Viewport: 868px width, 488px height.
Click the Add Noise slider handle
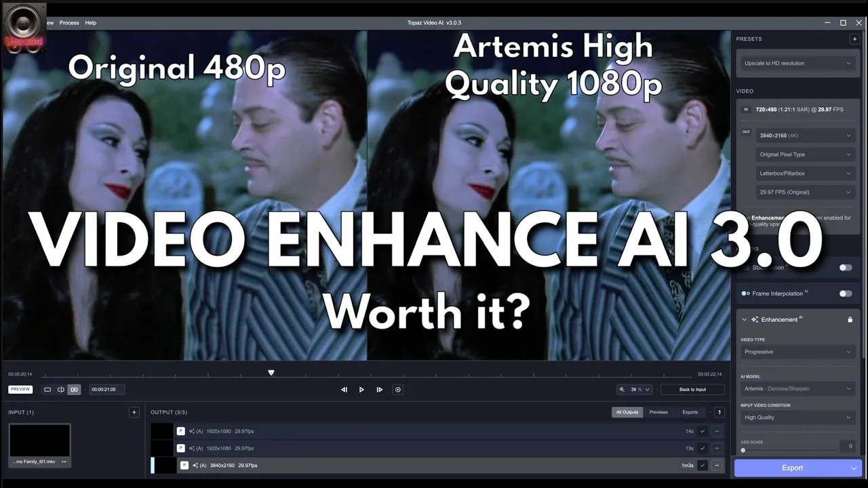[x=743, y=450]
